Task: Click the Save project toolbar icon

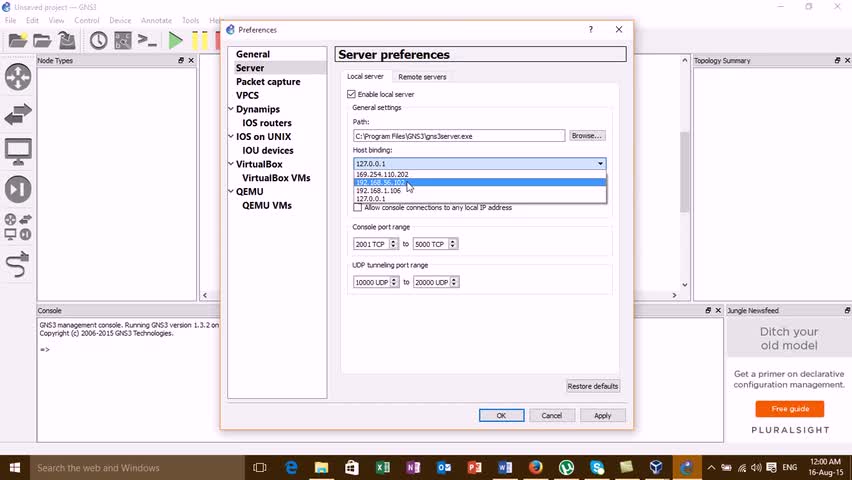Action: tap(67, 40)
